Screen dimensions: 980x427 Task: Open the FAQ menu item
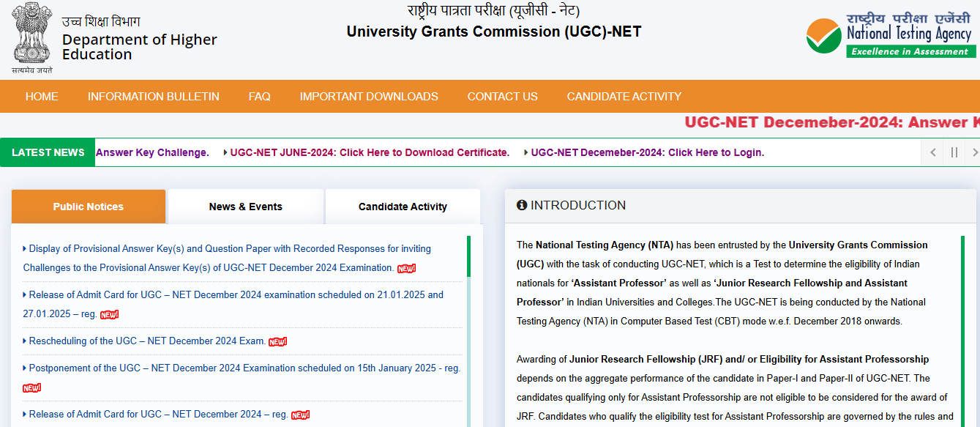pyautogui.click(x=259, y=96)
